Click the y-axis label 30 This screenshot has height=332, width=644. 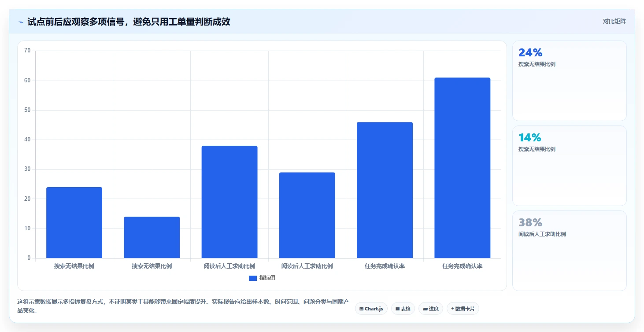(27, 169)
